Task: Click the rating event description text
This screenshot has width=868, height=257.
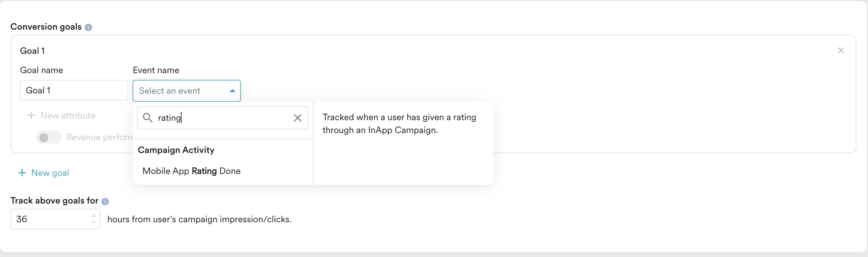Action: click(x=399, y=123)
